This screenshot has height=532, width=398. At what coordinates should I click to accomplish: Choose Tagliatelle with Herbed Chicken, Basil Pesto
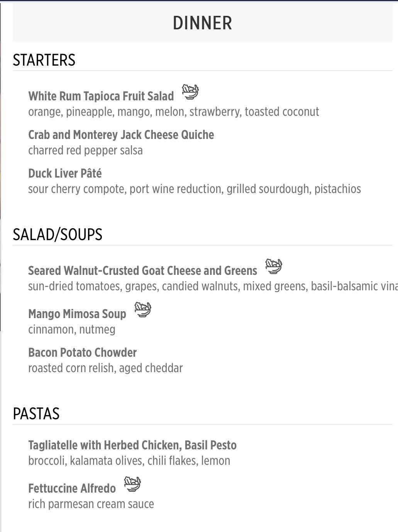coord(132,445)
